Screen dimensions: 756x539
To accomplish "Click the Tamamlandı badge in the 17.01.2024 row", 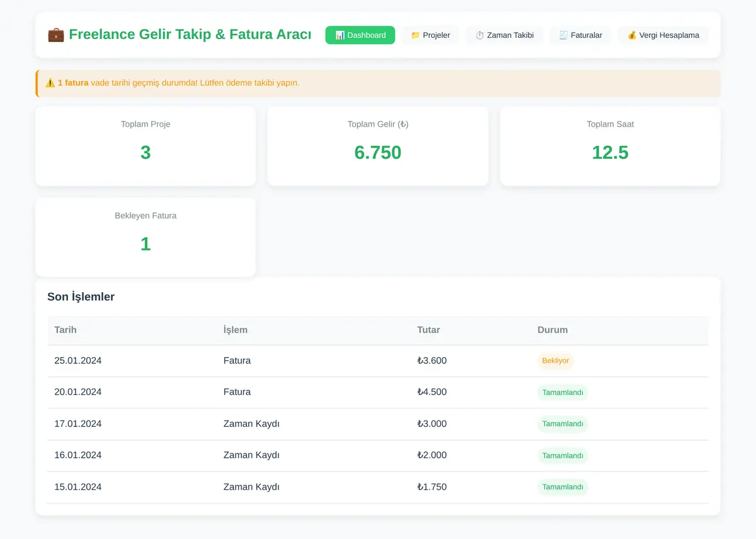I will point(563,424).
